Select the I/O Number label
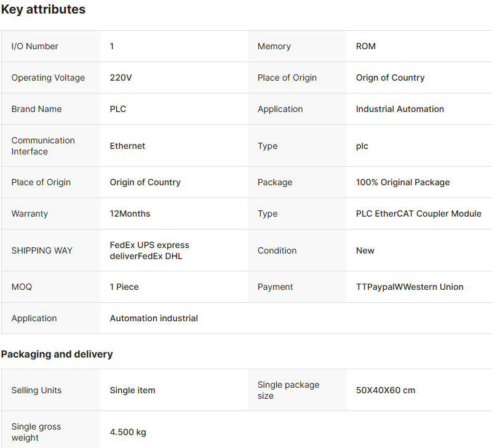Screen dimensions: 492x448 (35, 46)
